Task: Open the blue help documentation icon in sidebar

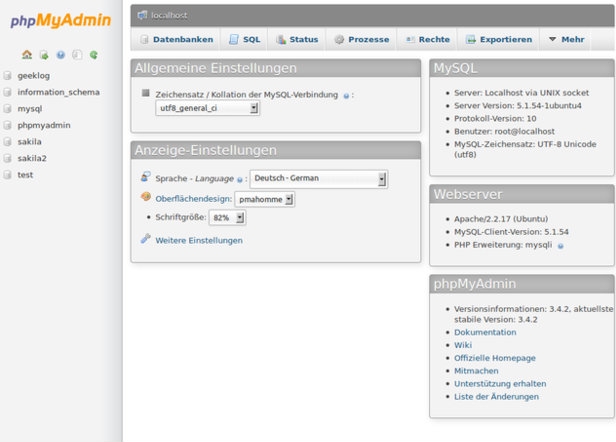Action: [60, 55]
